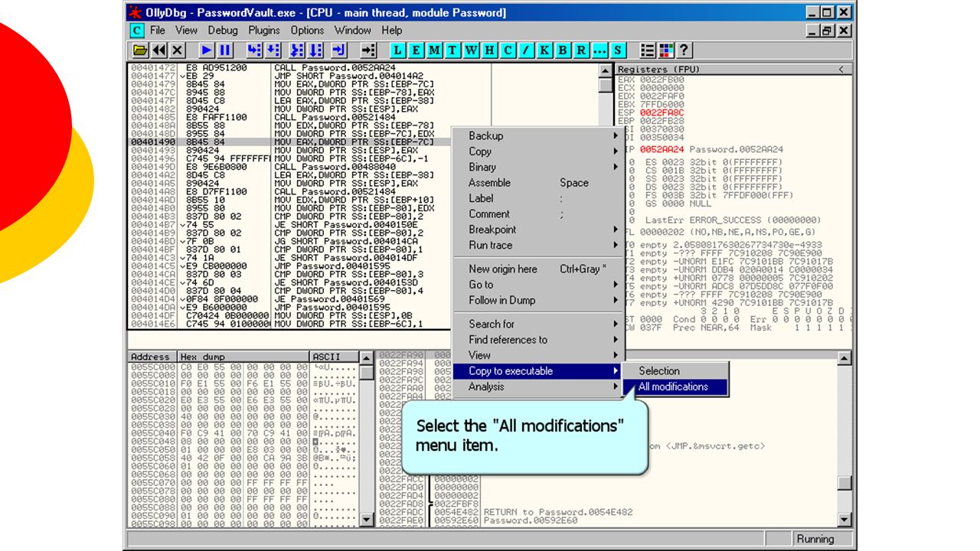The width and height of the screenshot is (980, 551).
Task: Open Threads window with T button
Action: click(x=452, y=51)
